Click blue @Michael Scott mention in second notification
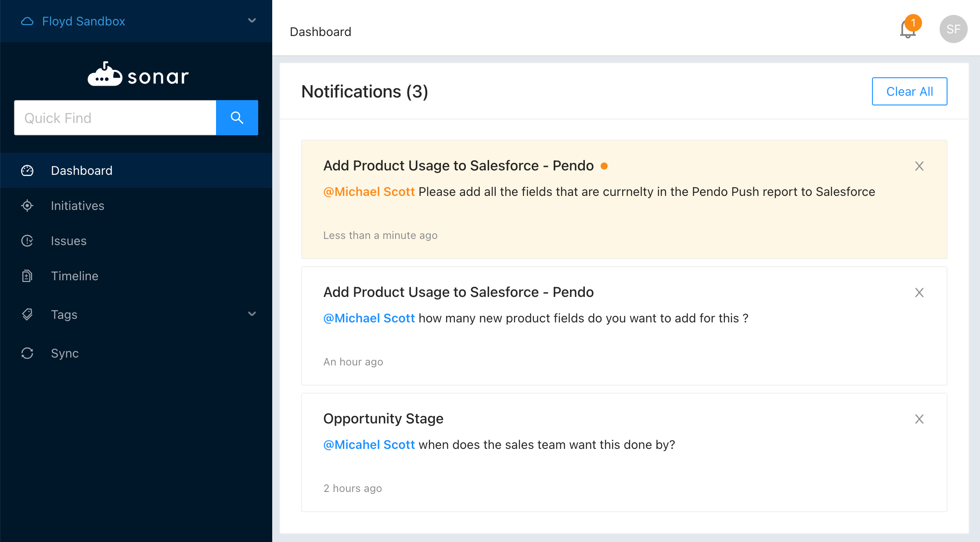 coord(369,318)
